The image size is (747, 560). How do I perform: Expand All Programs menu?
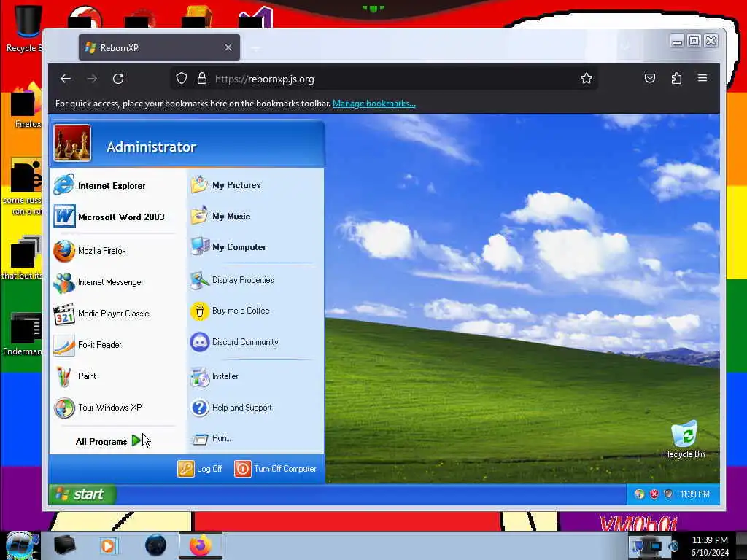pyautogui.click(x=109, y=441)
